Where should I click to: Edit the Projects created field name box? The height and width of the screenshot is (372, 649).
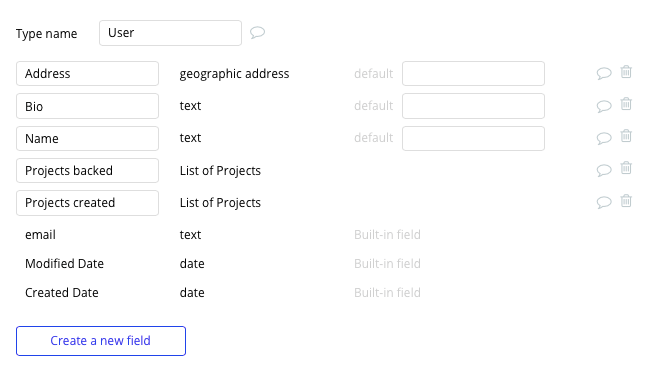87,203
